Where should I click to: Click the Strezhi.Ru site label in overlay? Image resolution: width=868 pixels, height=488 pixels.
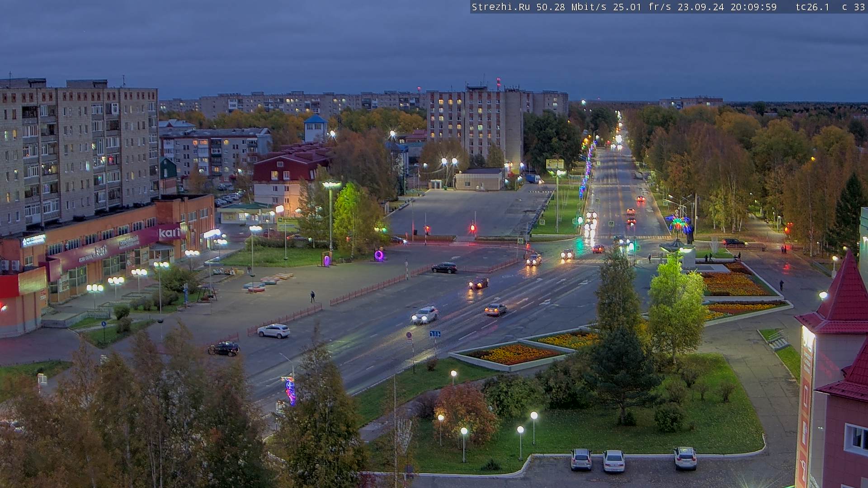[x=501, y=7]
